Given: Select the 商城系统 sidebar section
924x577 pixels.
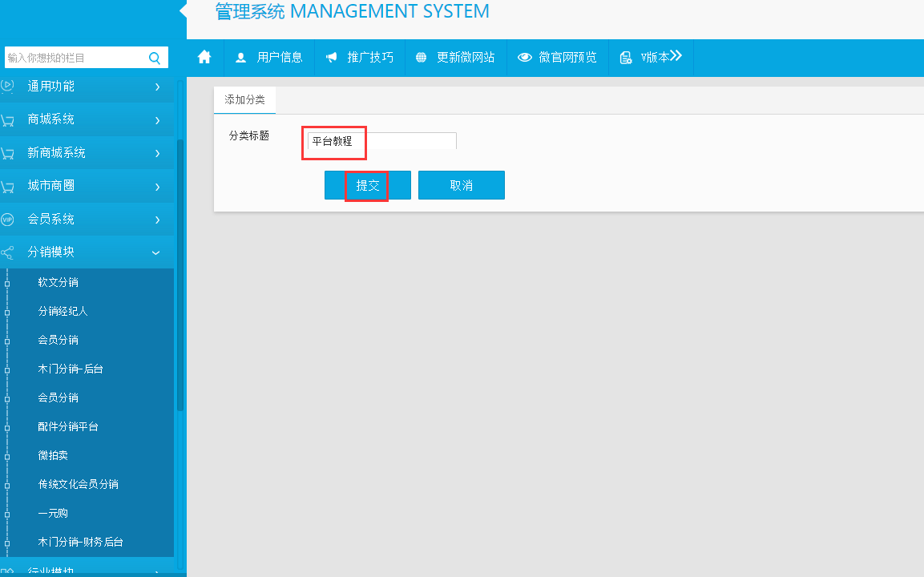Looking at the screenshot, I should pyautogui.click(x=87, y=119).
